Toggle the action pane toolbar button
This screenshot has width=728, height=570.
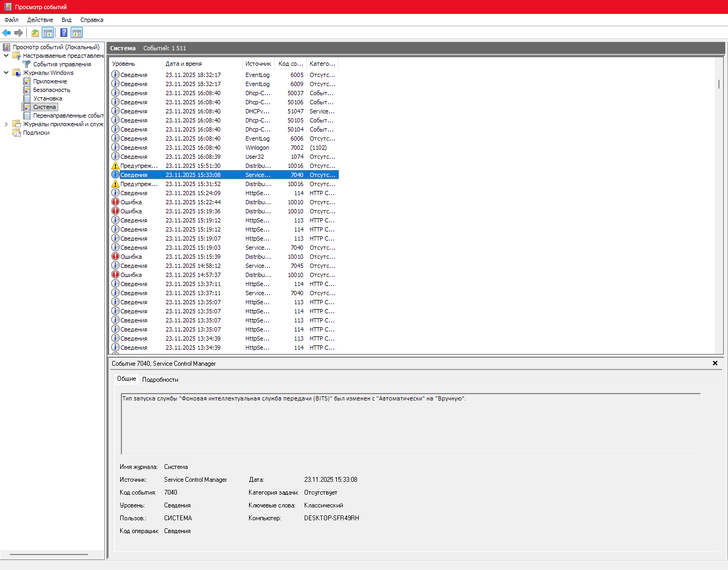point(77,33)
